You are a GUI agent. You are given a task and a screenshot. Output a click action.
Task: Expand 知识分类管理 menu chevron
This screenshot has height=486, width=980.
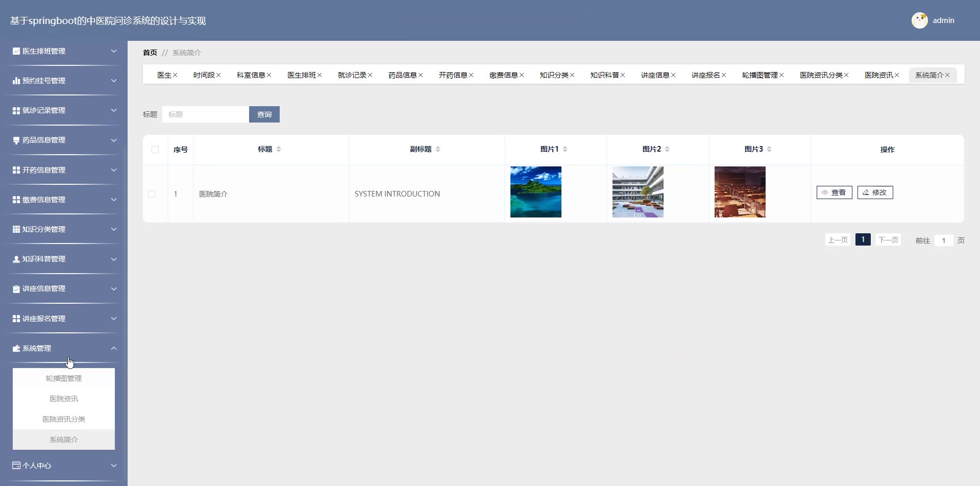point(114,229)
